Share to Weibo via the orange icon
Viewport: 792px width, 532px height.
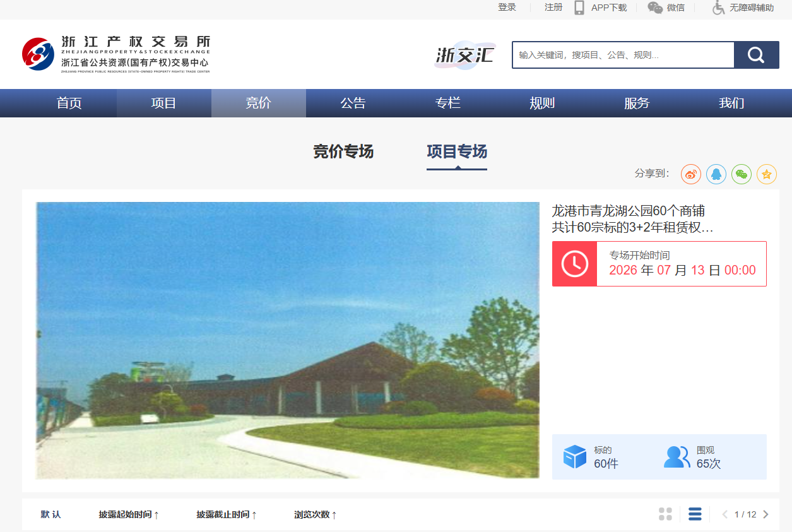691,174
